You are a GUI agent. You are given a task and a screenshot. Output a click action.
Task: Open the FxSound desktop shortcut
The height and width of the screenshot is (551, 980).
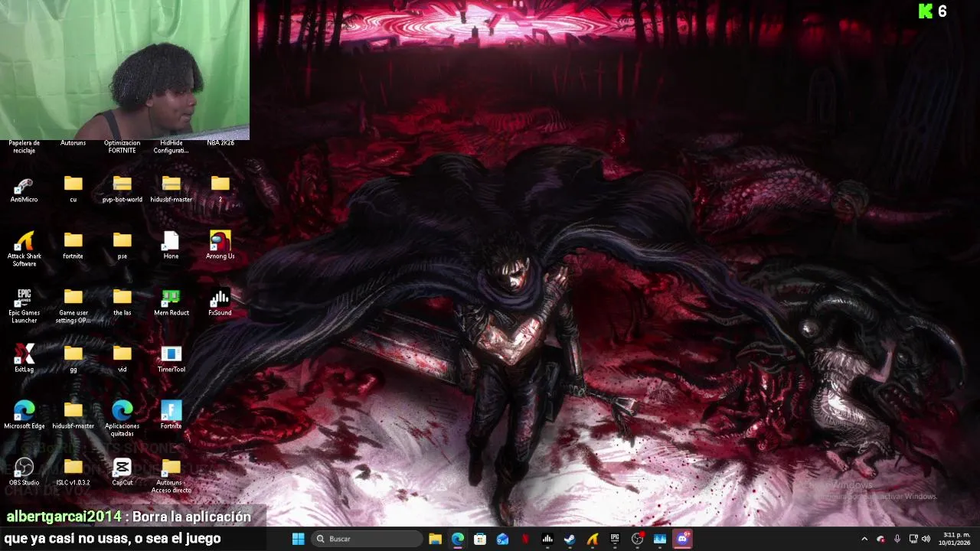click(x=220, y=302)
